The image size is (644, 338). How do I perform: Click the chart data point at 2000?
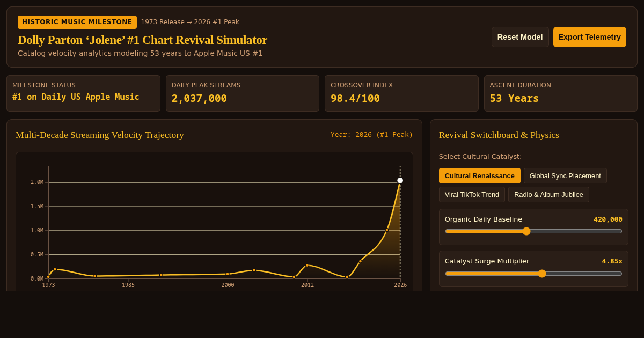coord(228,274)
